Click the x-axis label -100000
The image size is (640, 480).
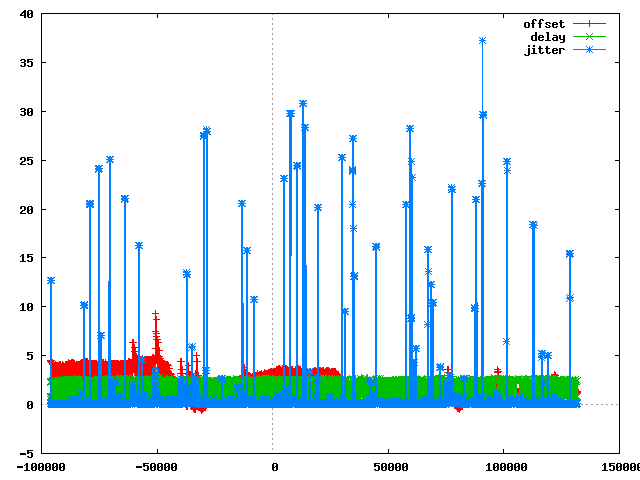click(41, 467)
